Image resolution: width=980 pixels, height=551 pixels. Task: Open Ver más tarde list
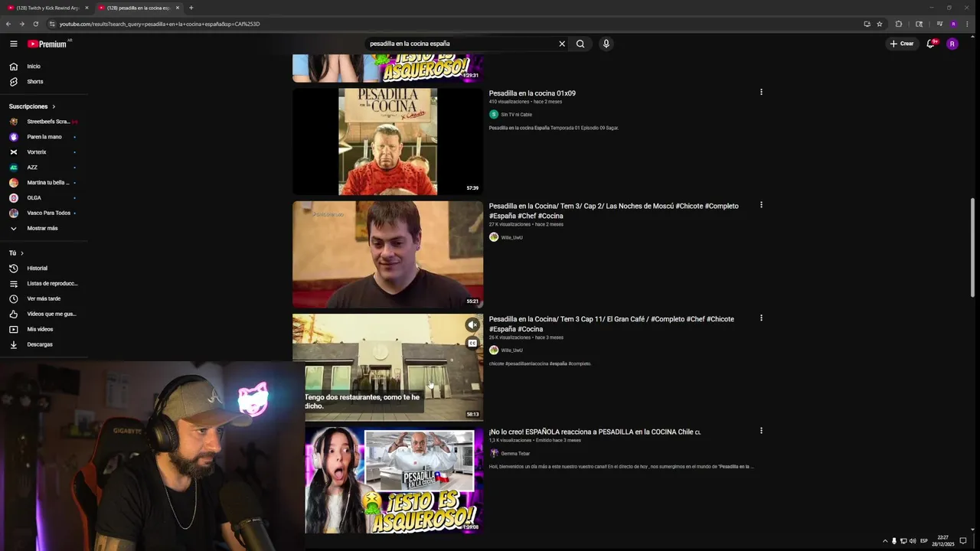point(44,299)
